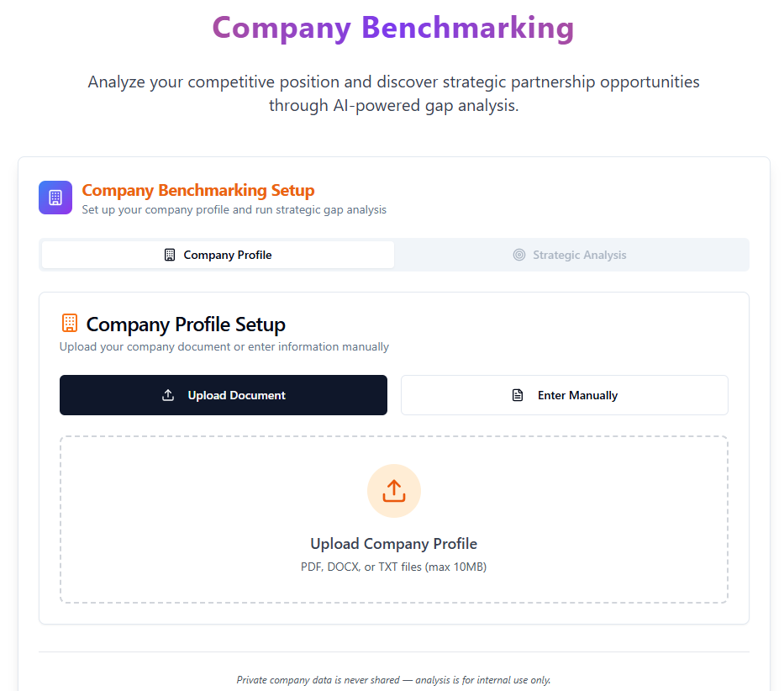Click the Upload your company document description text
This screenshot has width=784, height=691.
[224, 346]
